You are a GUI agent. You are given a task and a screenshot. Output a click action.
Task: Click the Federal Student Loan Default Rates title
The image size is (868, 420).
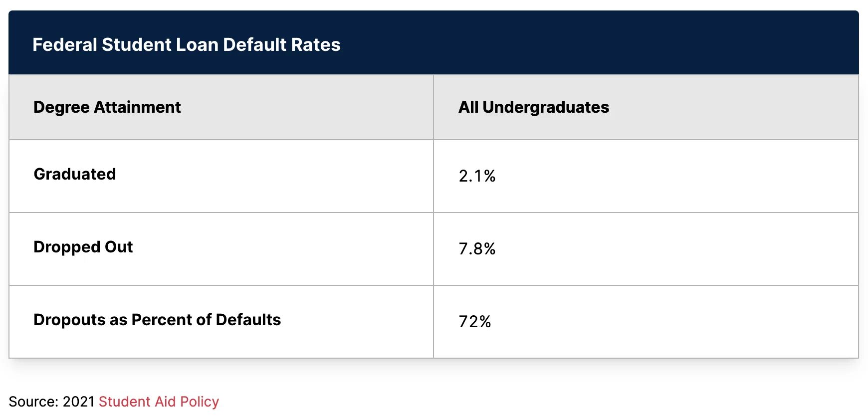point(186,45)
